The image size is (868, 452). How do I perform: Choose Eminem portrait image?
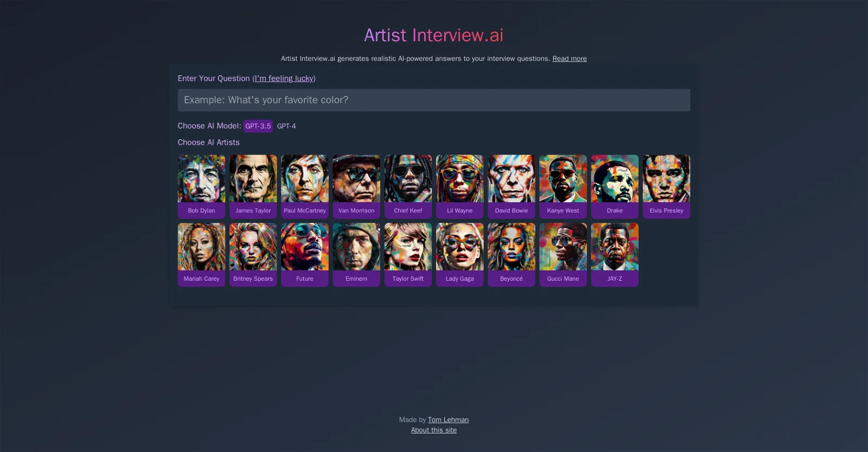[x=356, y=247]
